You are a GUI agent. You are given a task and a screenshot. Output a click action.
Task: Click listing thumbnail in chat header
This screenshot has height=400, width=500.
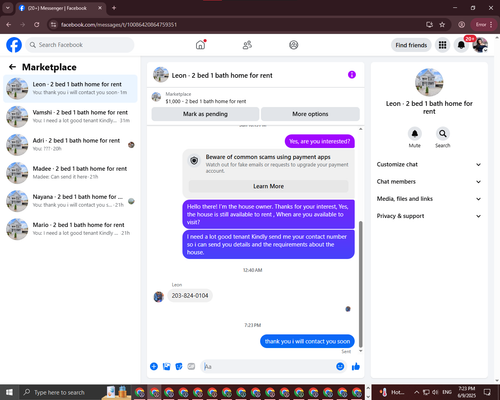coord(161,75)
